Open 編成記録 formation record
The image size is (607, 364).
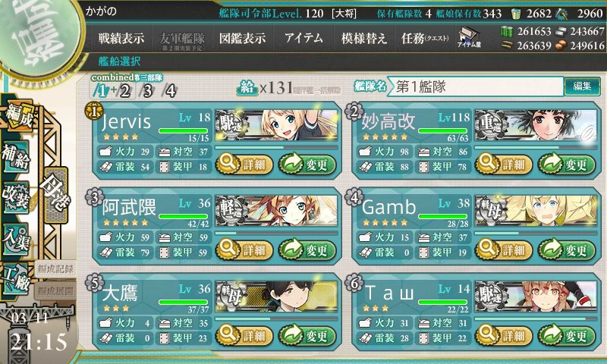pos(55,269)
